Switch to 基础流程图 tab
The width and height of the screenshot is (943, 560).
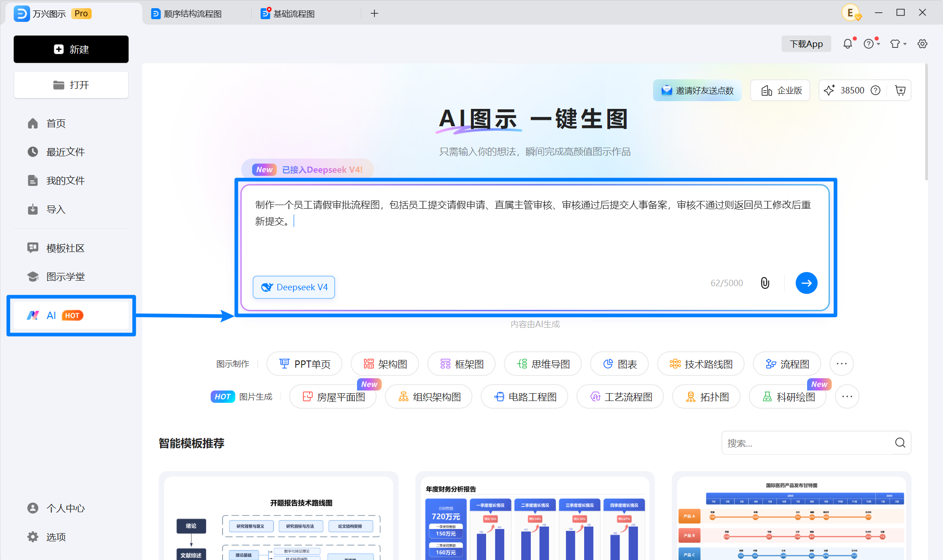(306, 14)
